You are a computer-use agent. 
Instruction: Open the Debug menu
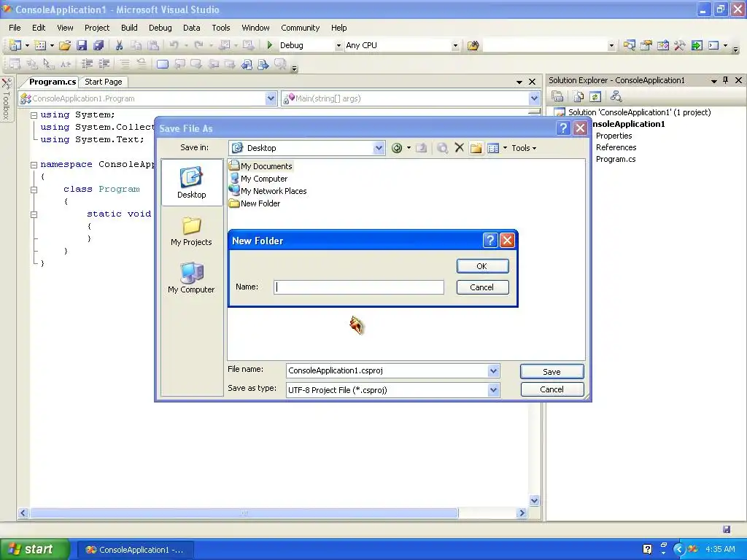coord(160,28)
